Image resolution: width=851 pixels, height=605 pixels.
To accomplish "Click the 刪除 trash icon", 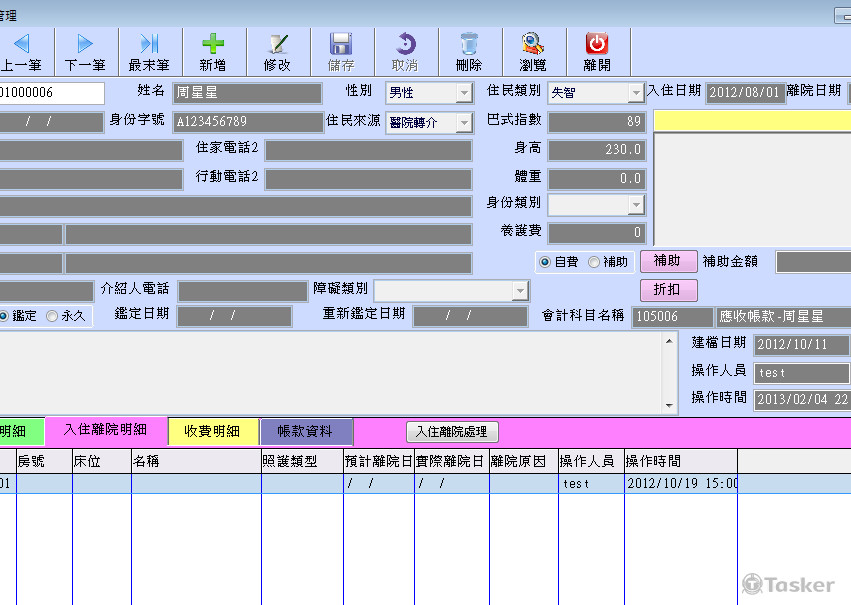I will 468,44.
